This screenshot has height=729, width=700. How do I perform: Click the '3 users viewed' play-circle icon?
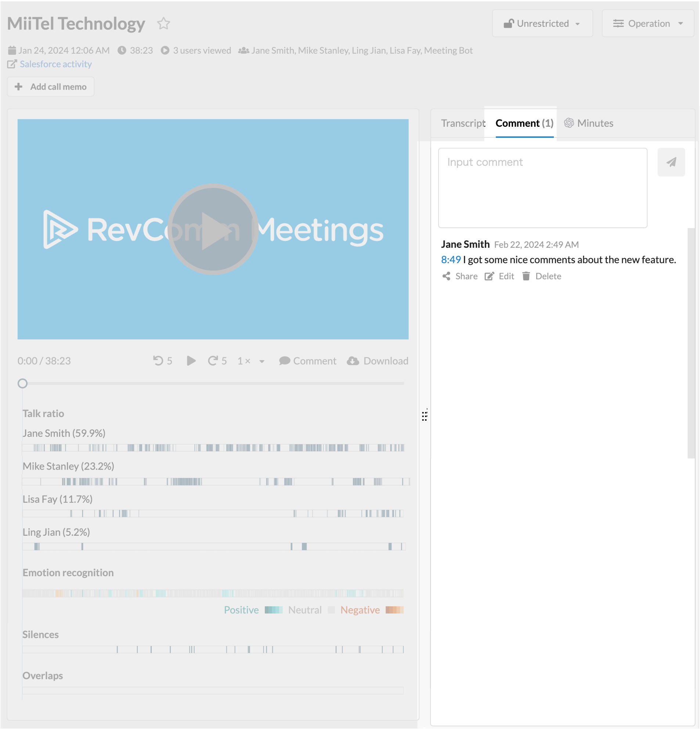pyautogui.click(x=165, y=50)
